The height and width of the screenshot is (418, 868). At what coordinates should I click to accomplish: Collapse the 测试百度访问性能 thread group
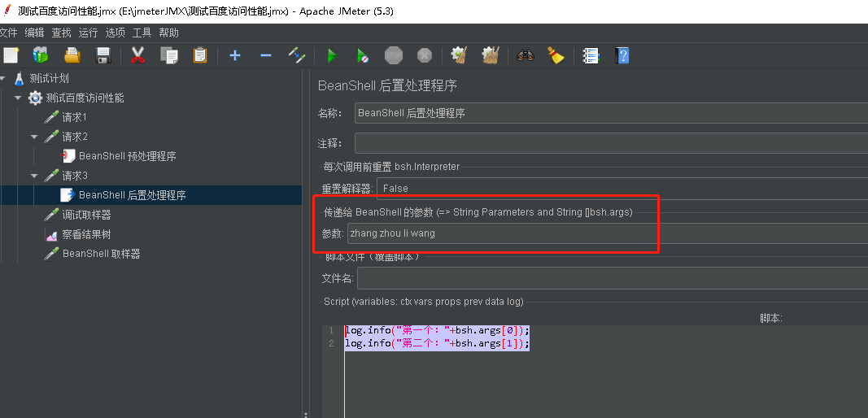pyautogui.click(x=18, y=98)
